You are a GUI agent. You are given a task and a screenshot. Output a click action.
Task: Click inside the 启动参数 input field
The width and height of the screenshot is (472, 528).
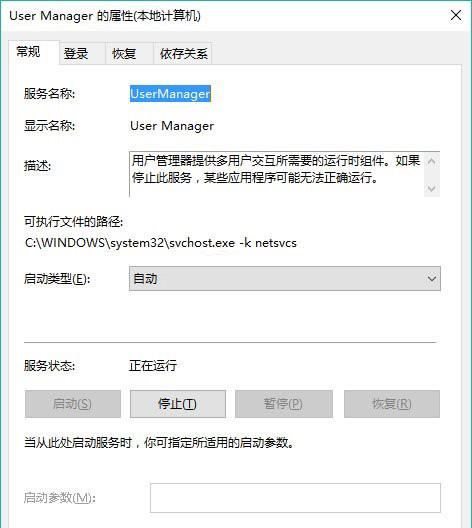pos(295,498)
